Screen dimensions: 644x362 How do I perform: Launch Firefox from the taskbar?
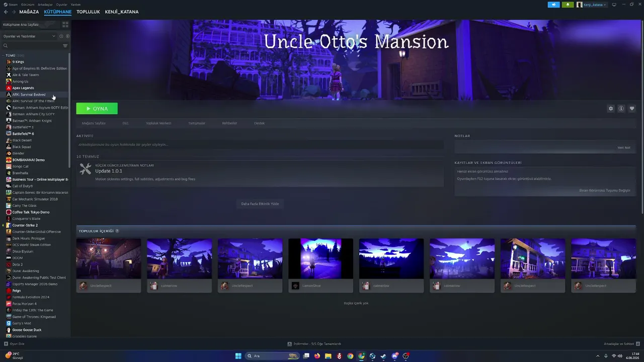tap(317, 356)
